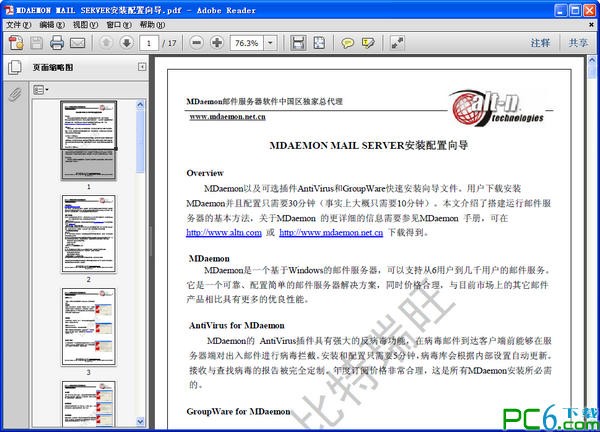Click the GroupWare for MDaemon heading

tap(238, 412)
